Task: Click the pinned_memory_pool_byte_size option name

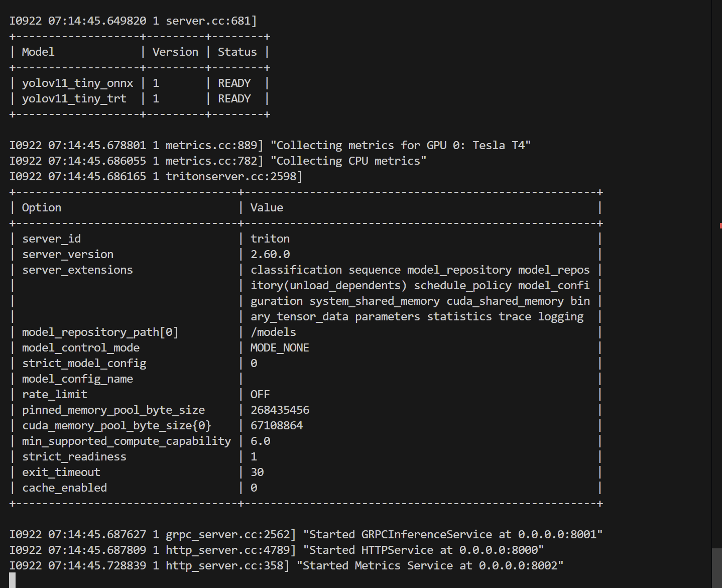Action: point(113,410)
